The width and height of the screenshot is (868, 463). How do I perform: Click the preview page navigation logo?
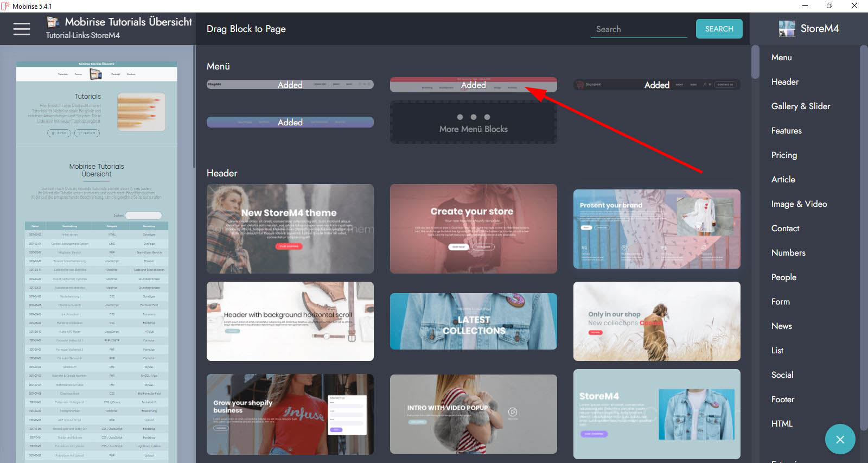click(x=96, y=74)
